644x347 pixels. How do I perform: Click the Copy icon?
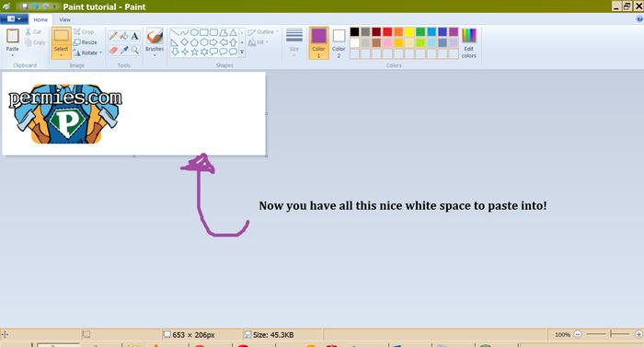pyautogui.click(x=28, y=42)
